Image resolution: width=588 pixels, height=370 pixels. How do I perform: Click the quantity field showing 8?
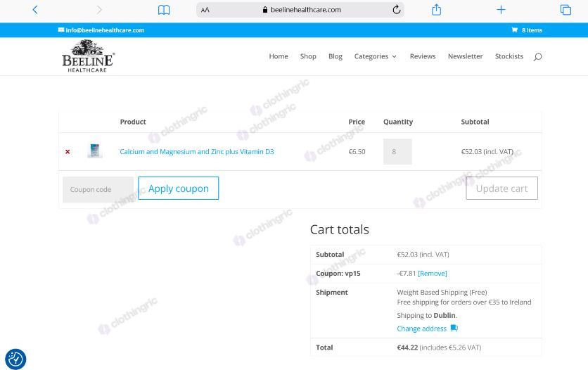click(397, 151)
